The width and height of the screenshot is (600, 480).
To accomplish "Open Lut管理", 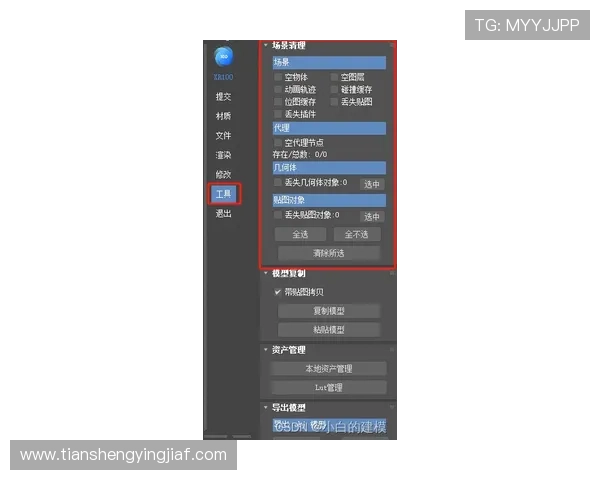I will tap(329, 387).
